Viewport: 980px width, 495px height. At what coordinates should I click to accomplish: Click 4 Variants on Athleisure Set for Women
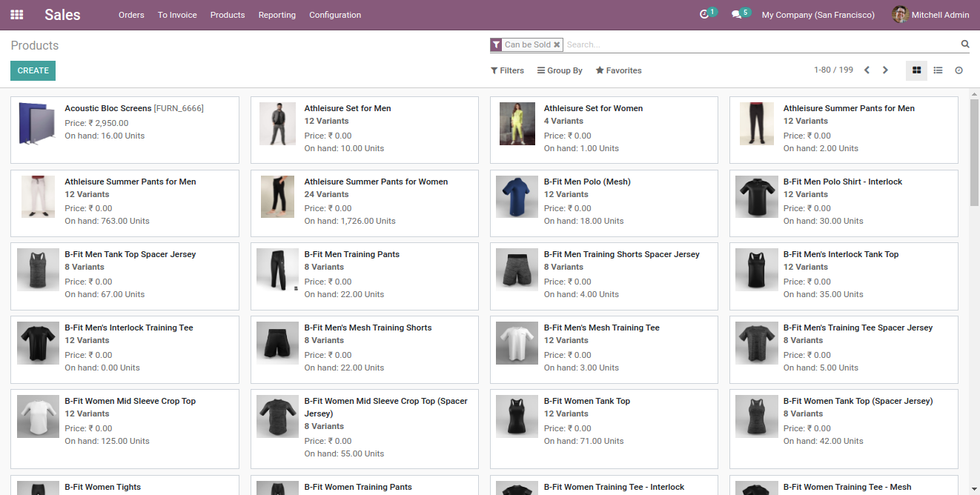point(563,121)
